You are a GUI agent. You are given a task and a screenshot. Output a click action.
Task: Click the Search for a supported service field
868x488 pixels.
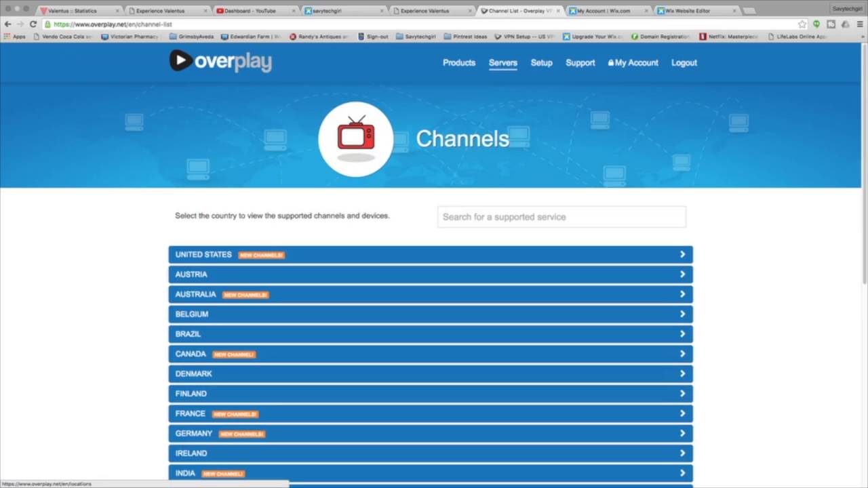click(561, 217)
